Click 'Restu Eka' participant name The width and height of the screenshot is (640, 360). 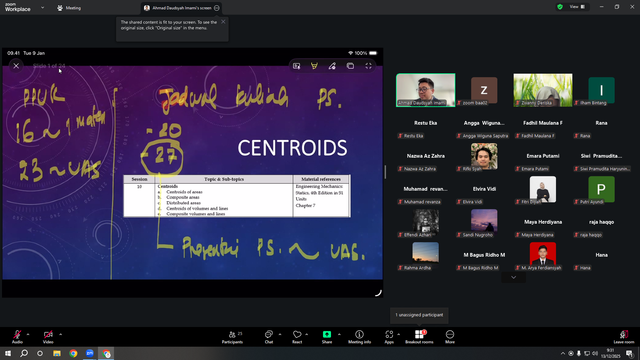[425, 123]
